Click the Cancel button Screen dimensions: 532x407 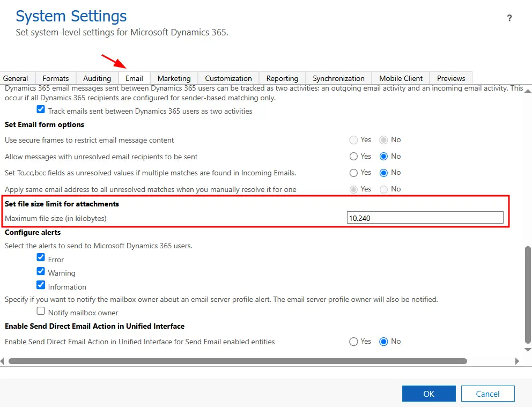click(x=487, y=394)
